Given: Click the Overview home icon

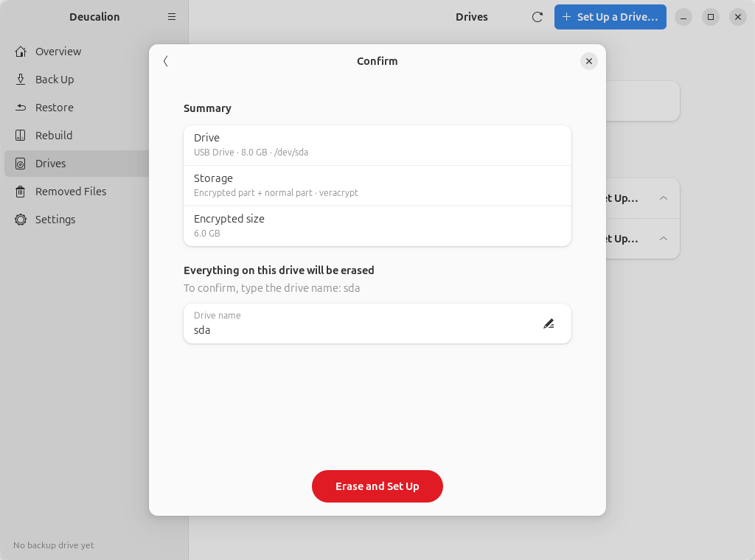Looking at the screenshot, I should point(20,52).
